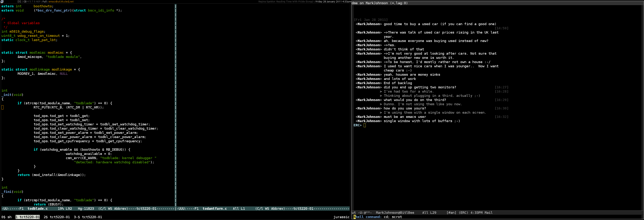Click the now-playing Regina Spektor song text

(286, 1)
